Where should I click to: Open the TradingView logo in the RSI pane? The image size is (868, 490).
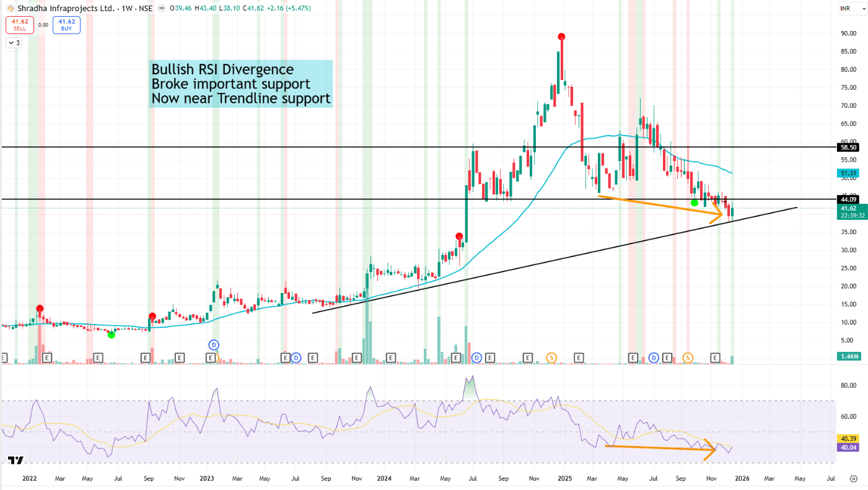point(15,461)
